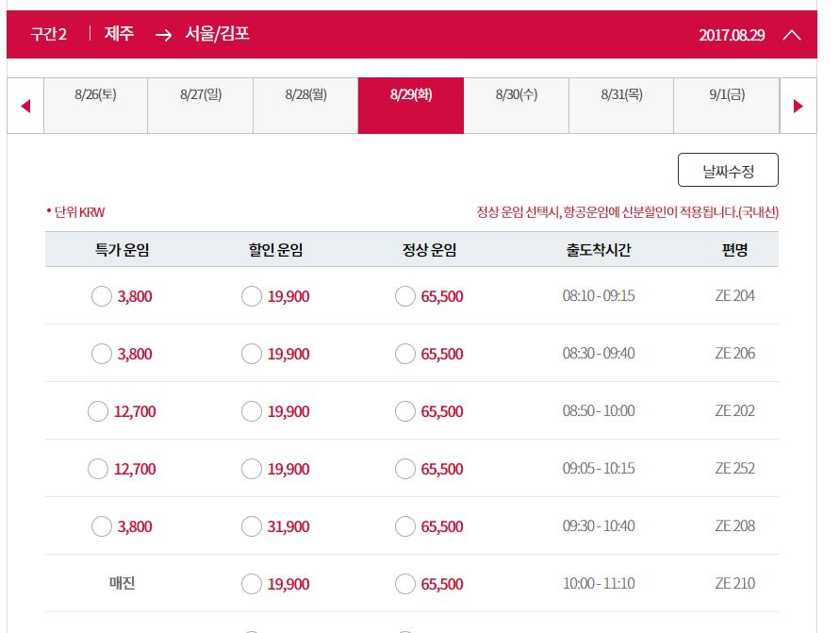Image resolution: width=840 pixels, height=633 pixels.
Task: Select 31,900 discount fare for ZE 208
Action: pyautogui.click(x=252, y=527)
